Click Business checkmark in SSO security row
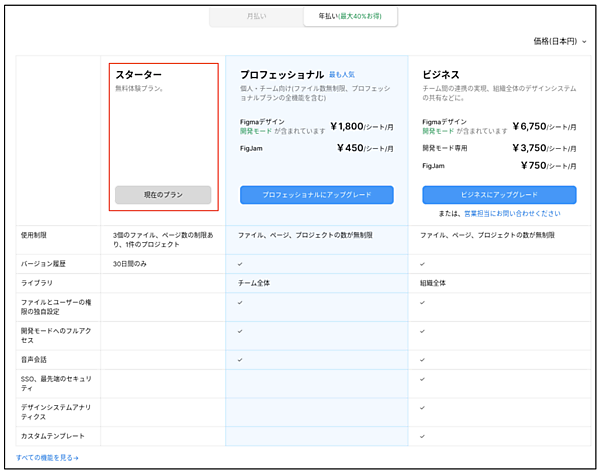 point(423,380)
